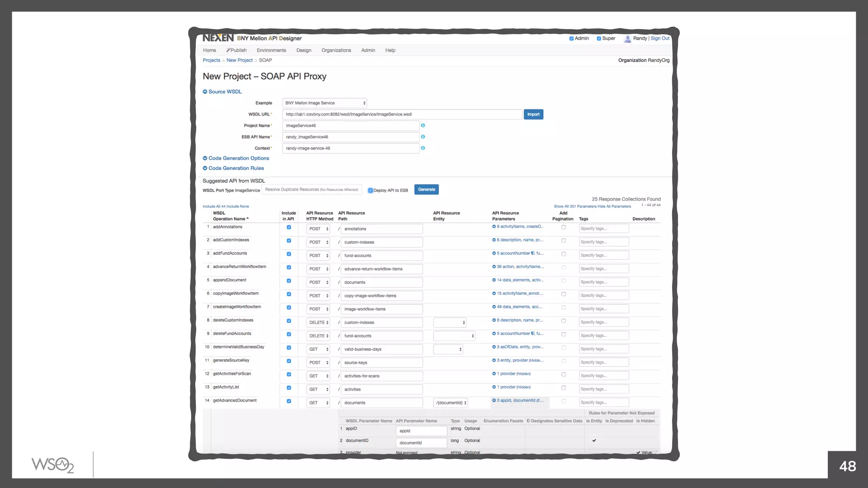Expand Code Generation Options section
868x488 pixels.
point(238,158)
